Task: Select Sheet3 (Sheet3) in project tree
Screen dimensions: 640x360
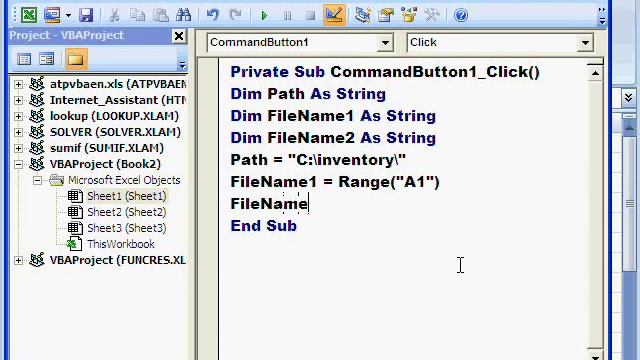Action: [127, 228]
